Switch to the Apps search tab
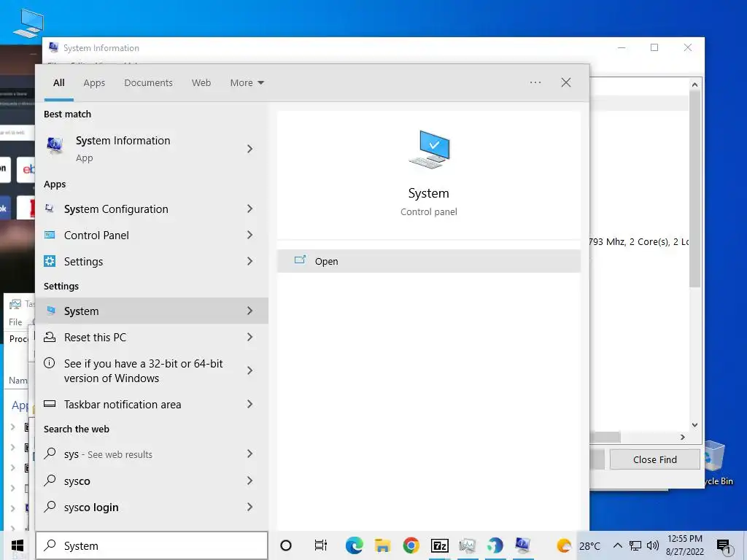This screenshot has height=560, width=747. point(94,83)
